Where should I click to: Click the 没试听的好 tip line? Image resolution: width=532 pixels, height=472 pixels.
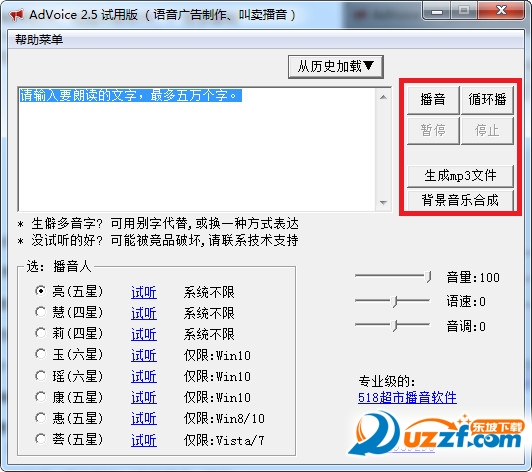[158, 241]
